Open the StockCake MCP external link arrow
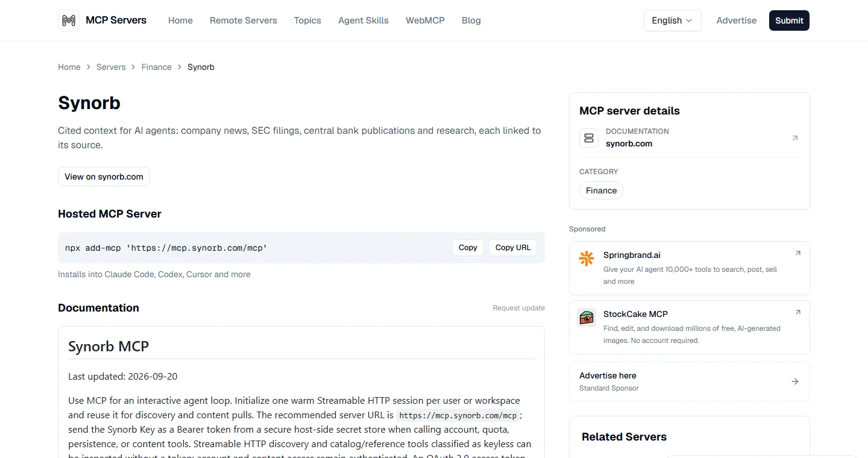The image size is (868, 458). click(x=797, y=312)
